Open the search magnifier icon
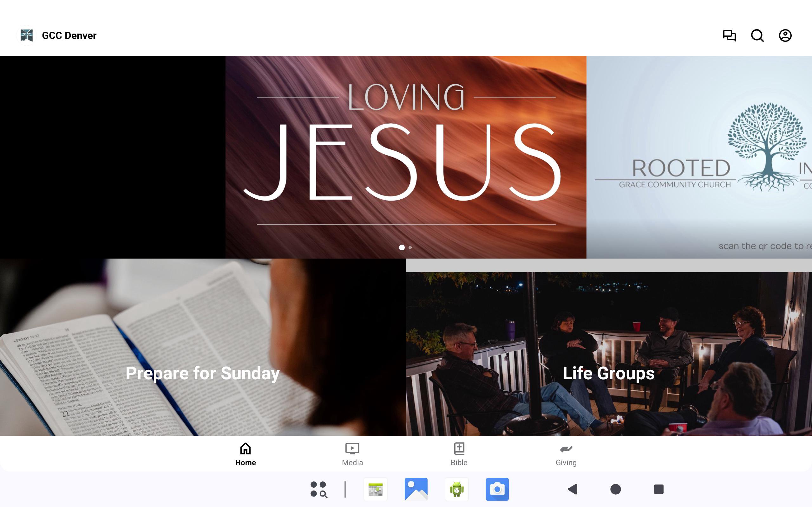 pyautogui.click(x=757, y=35)
